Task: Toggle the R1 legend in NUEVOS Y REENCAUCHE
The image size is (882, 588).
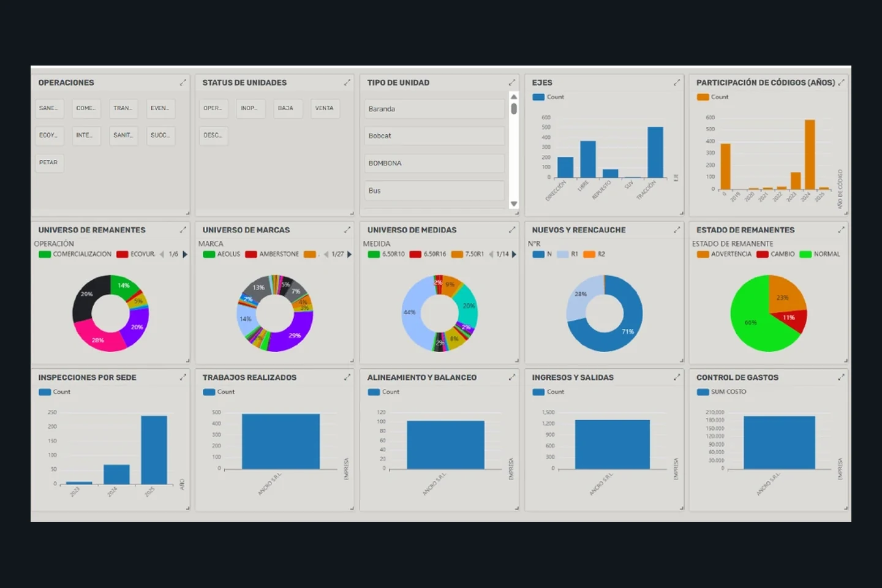Action: click(x=568, y=254)
